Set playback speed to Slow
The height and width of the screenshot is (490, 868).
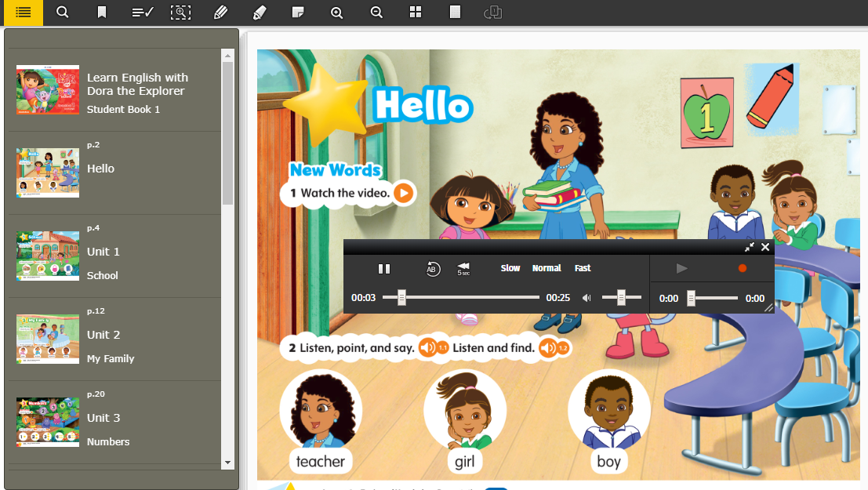(510, 268)
